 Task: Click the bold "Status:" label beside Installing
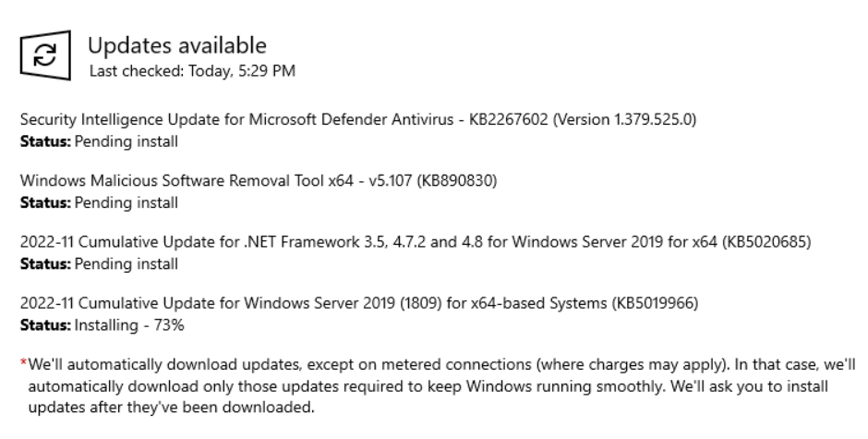coord(40,326)
